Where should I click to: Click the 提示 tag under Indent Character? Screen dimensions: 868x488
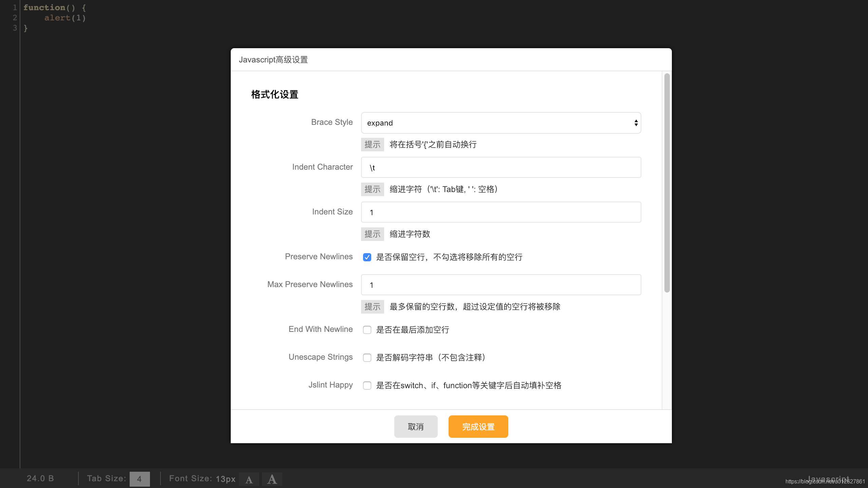click(x=372, y=189)
